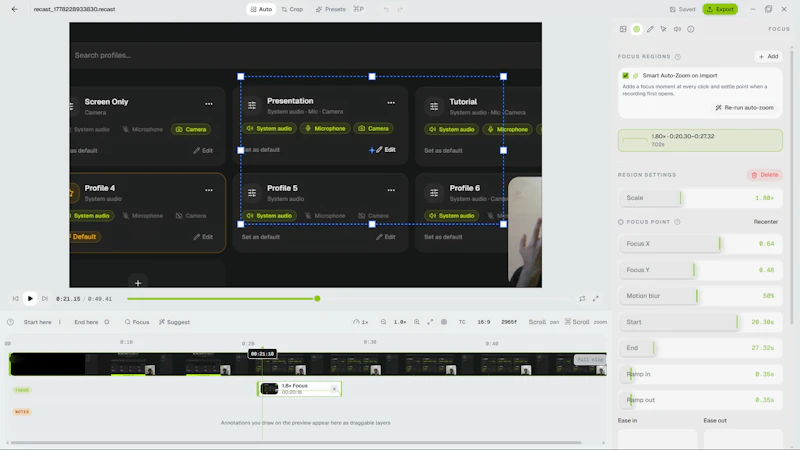Adjust the region Start slider

click(700, 322)
